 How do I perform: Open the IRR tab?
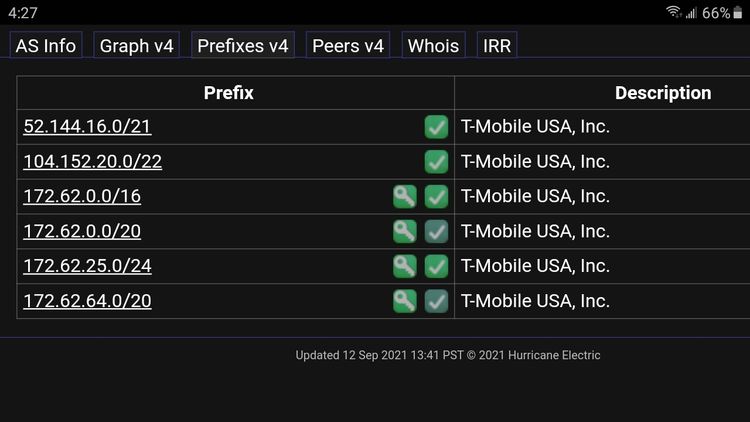click(x=497, y=45)
